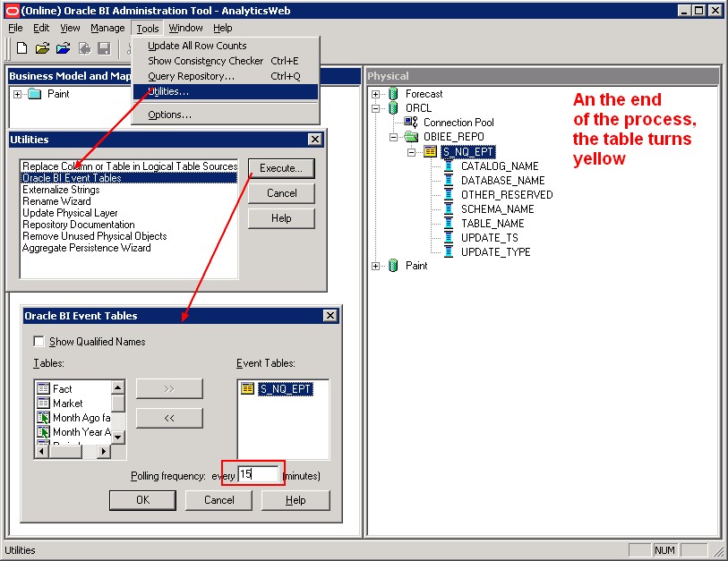This screenshot has width=728, height=561.
Task: Open the Window menu
Action: tap(185, 29)
